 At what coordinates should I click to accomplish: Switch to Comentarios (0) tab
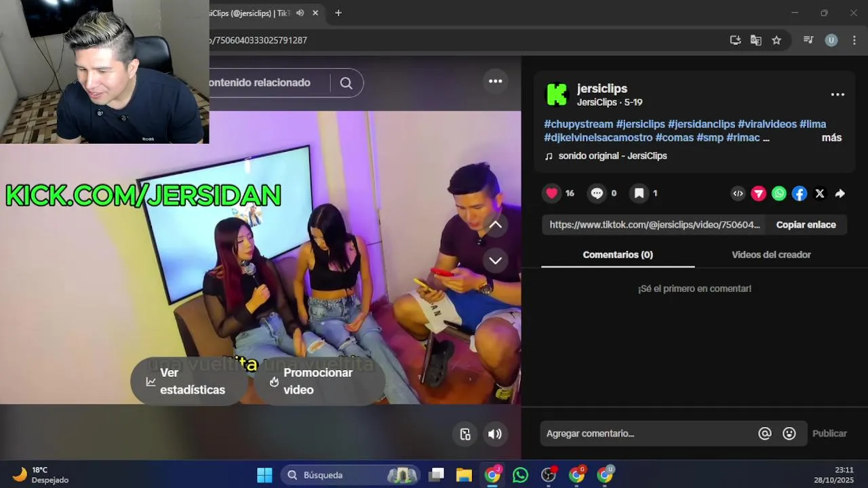coord(618,255)
